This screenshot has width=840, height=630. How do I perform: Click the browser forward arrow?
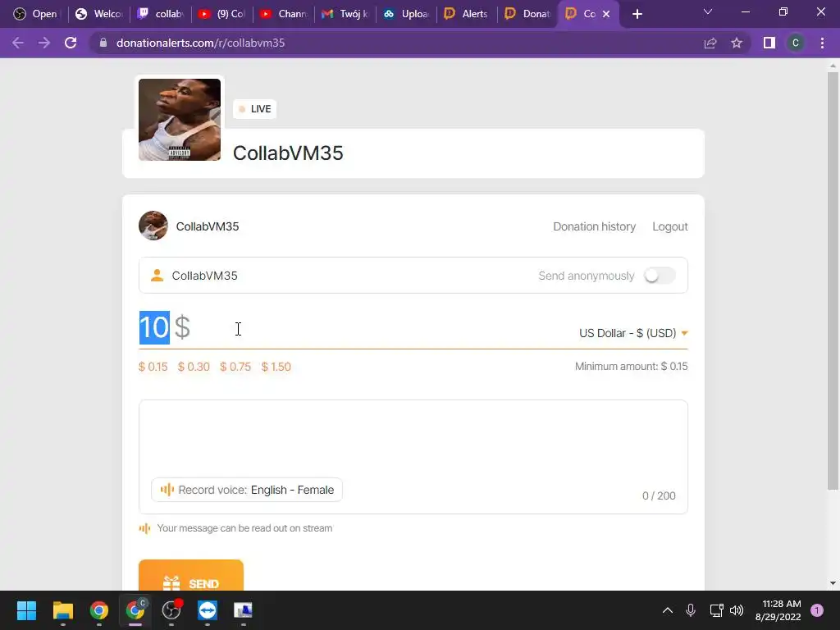click(44, 43)
